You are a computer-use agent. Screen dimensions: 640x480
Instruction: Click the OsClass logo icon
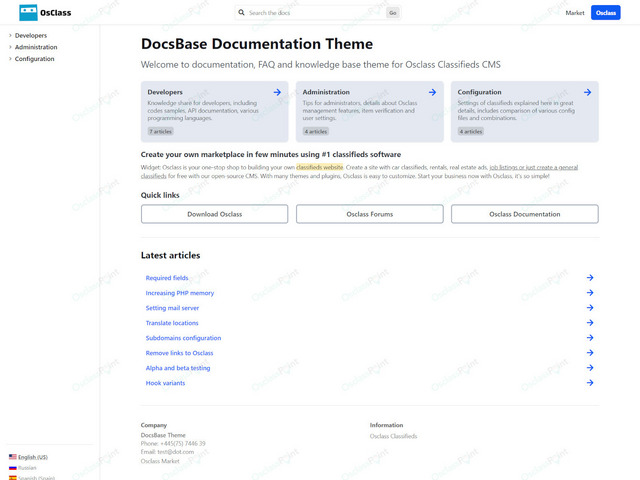click(x=28, y=13)
